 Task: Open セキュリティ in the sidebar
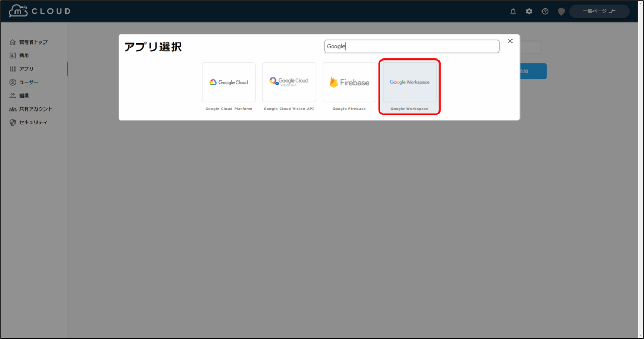pos(34,122)
